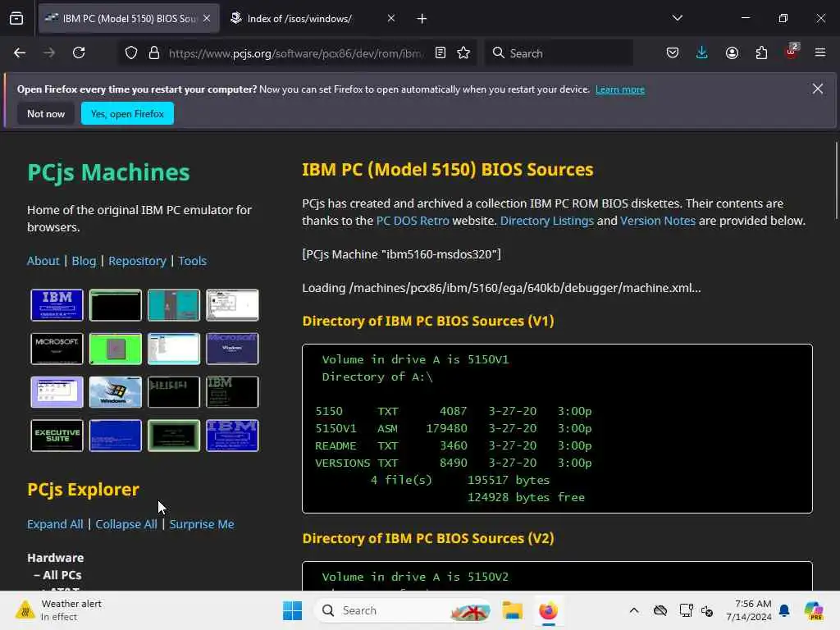Click Collapse All in PCjs Explorer
This screenshot has width=840, height=630.
(x=126, y=524)
